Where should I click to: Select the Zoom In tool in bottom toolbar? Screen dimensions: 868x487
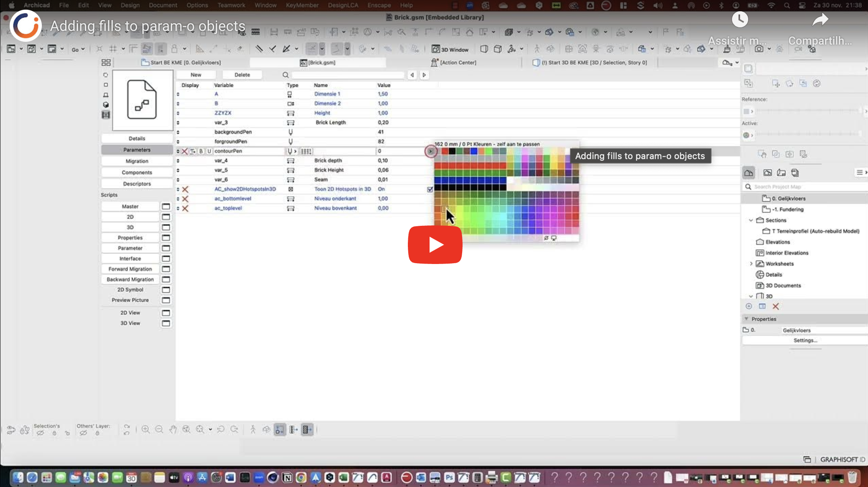pos(146,429)
